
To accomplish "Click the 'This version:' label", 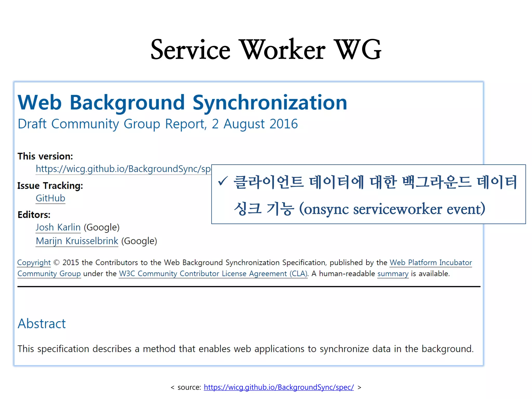I will [45, 156].
